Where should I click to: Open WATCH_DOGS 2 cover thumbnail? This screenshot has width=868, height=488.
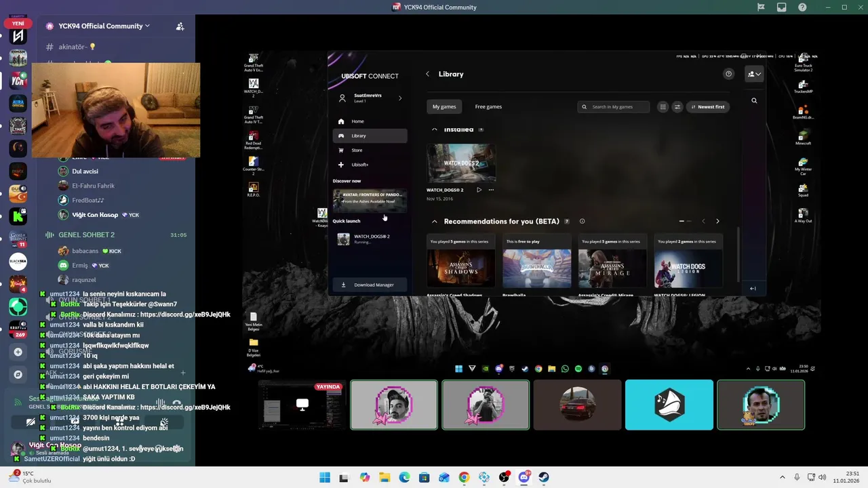(x=461, y=163)
